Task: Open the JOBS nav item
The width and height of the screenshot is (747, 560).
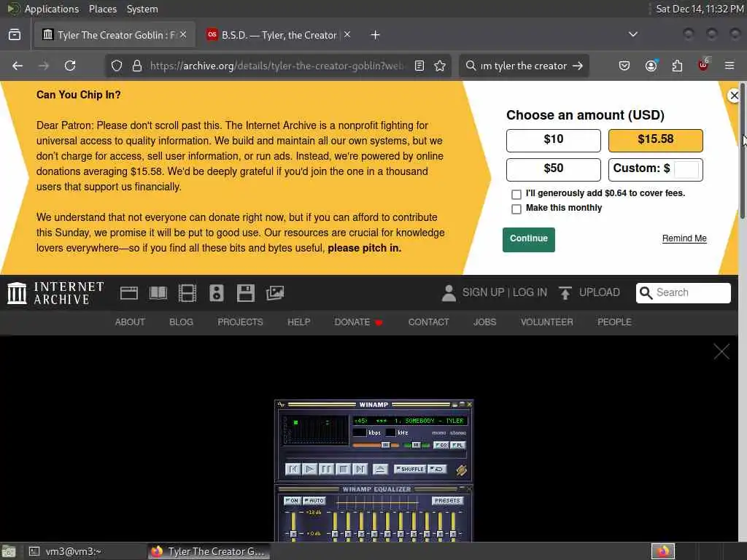Action: [x=484, y=322]
